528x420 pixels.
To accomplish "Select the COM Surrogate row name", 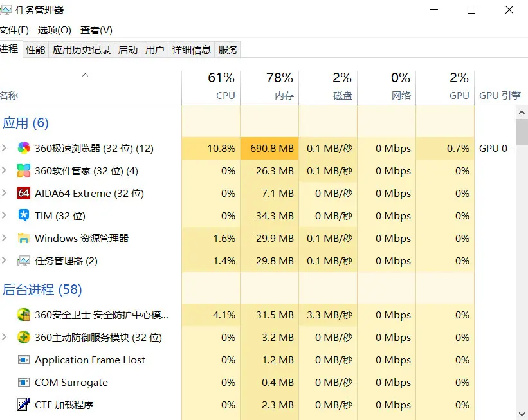I will coord(71,383).
